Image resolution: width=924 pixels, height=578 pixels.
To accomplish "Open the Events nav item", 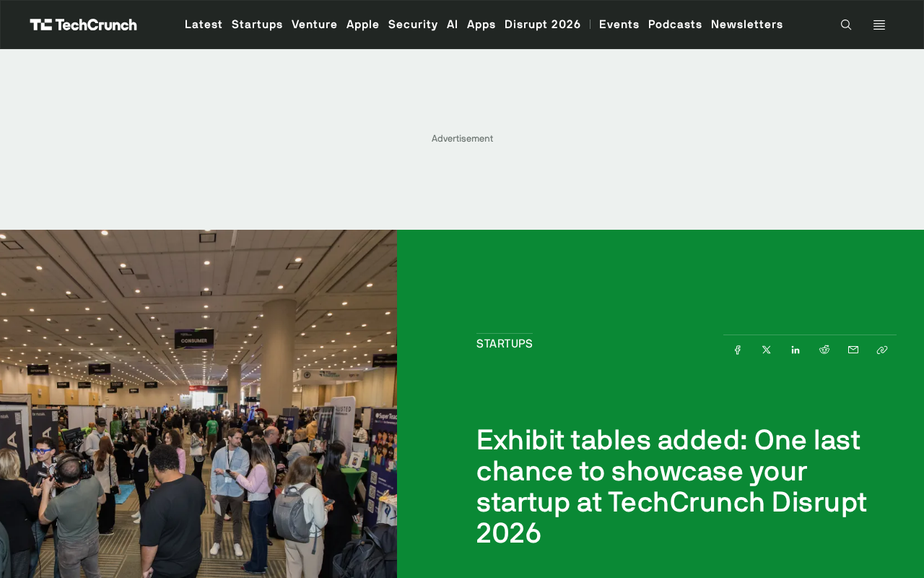I will [x=619, y=25].
